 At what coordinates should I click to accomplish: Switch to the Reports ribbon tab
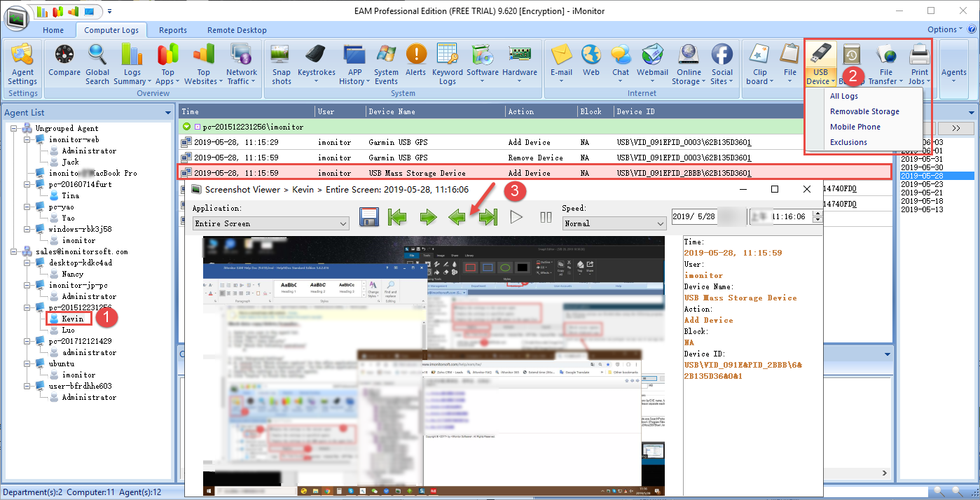coord(173,30)
